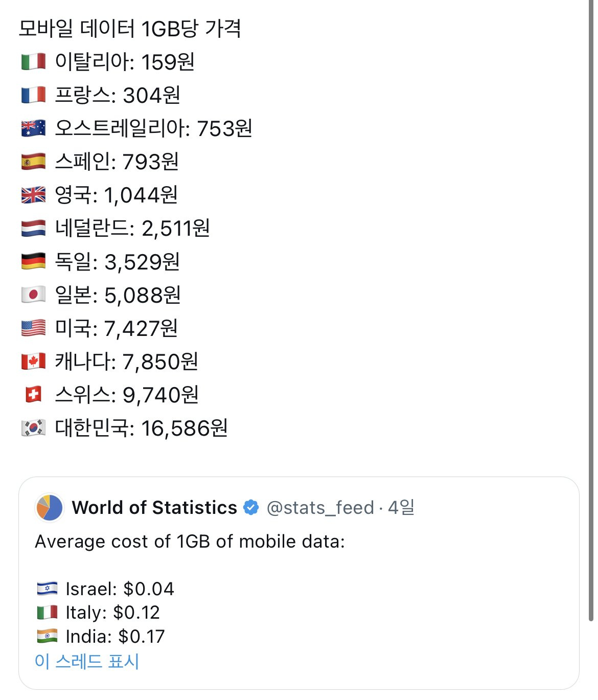The height and width of the screenshot is (700, 598).
Task: Click the India flag in quoted tweet
Action: 47,637
